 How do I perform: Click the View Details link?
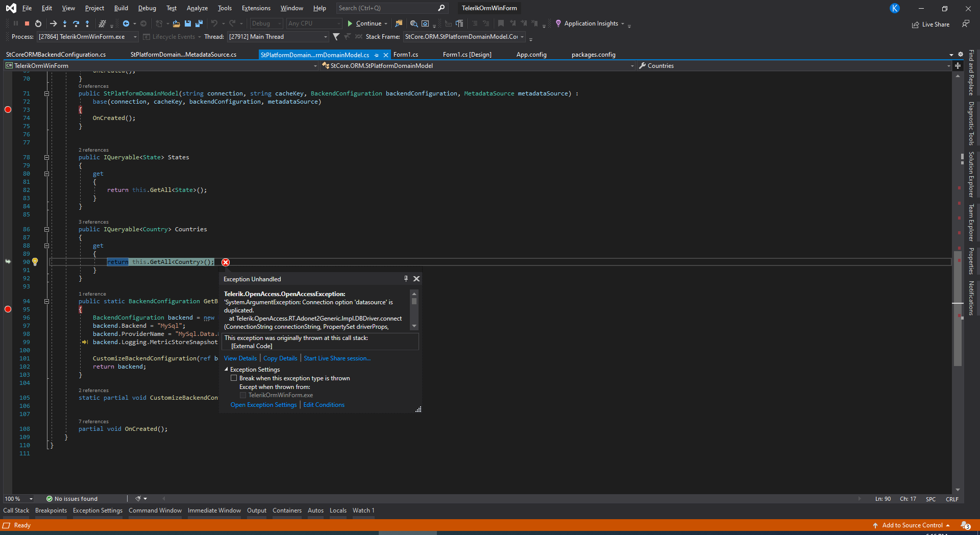[x=240, y=358]
